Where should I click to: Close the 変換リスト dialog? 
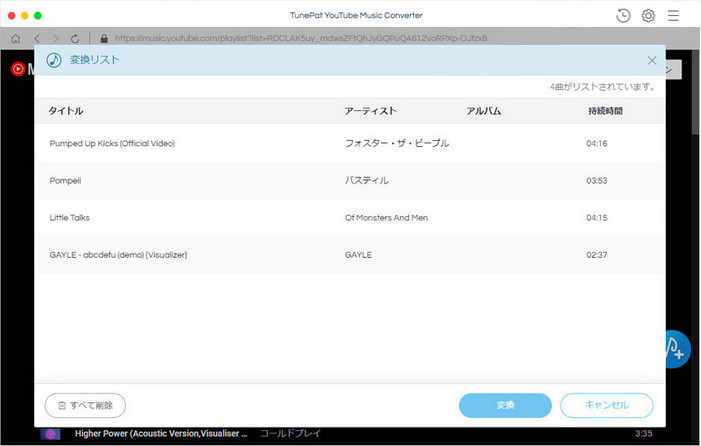(x=652, y=60)
